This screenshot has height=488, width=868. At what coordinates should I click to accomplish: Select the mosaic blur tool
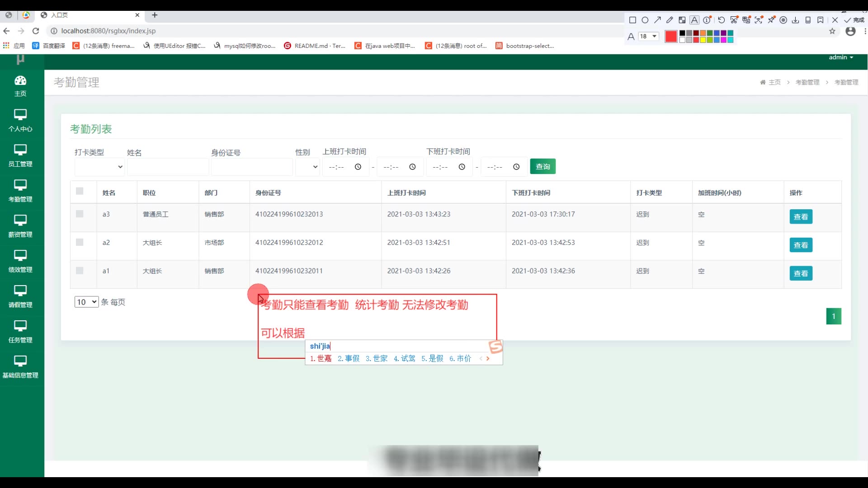point(682,20)
